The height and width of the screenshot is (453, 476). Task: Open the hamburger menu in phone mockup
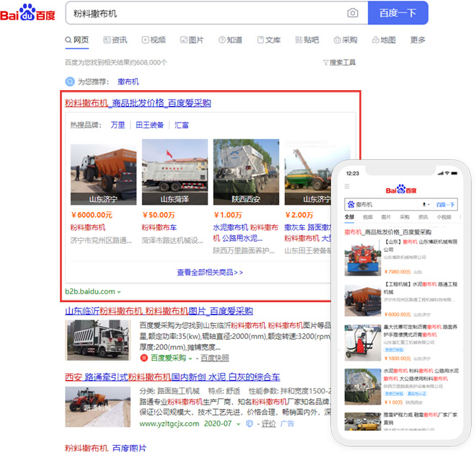click(347, 186)
